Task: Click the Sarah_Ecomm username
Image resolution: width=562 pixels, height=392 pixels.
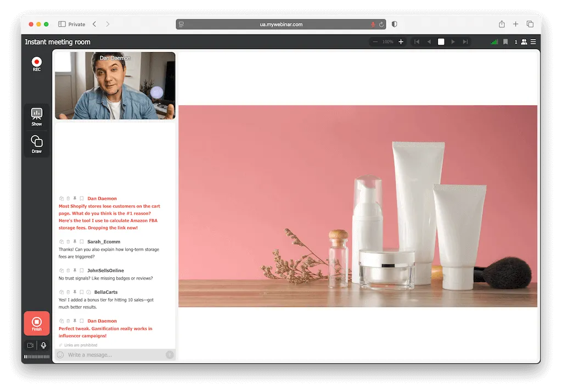Action: (x=104, y=242)
